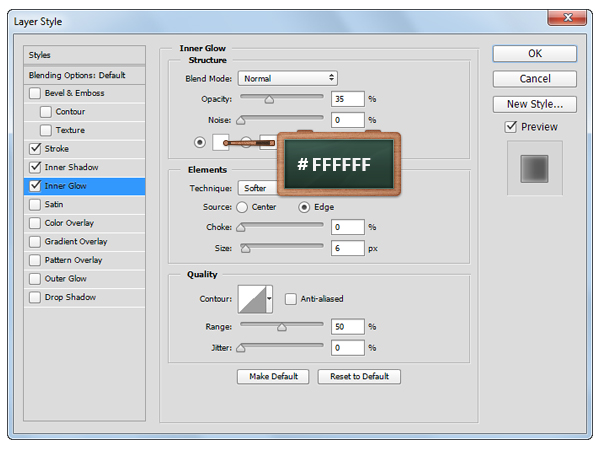Click the Opacity value field

tap(347, 99)
